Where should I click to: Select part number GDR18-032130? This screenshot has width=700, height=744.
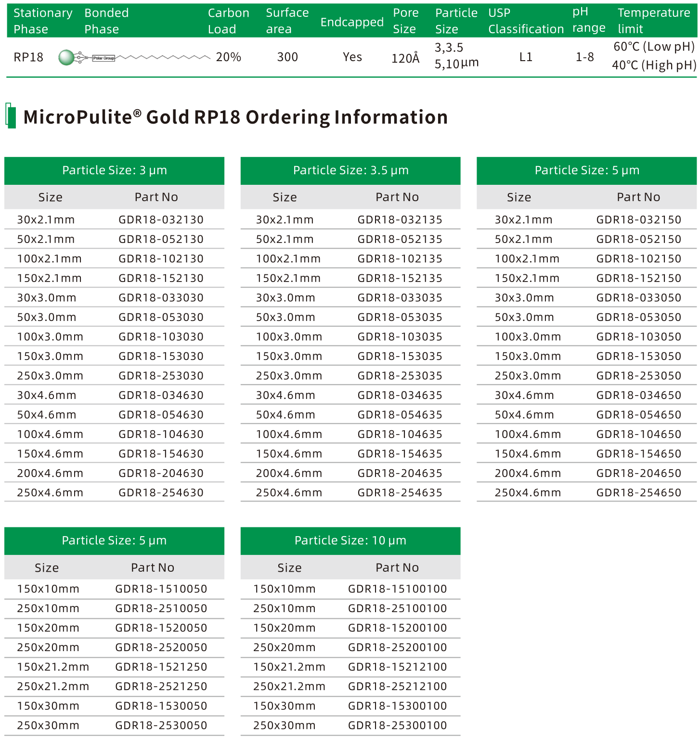click(x=161, y=219)
